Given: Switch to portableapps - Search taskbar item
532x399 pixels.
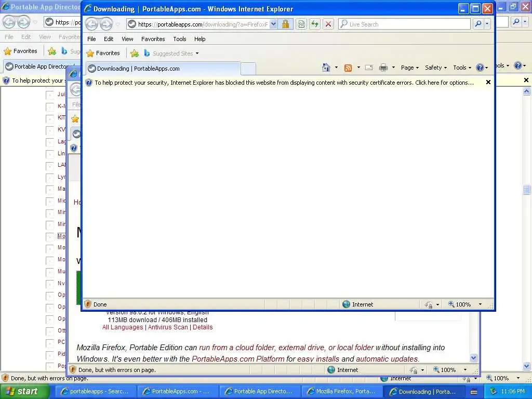Looking at the screenshot, I should pos(96,391).
